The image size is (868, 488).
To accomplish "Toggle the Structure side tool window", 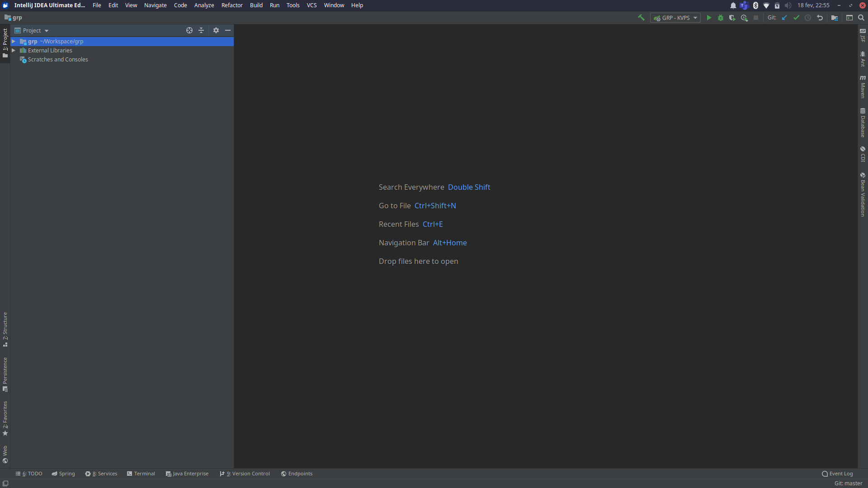I will click(x=5, y=329).
